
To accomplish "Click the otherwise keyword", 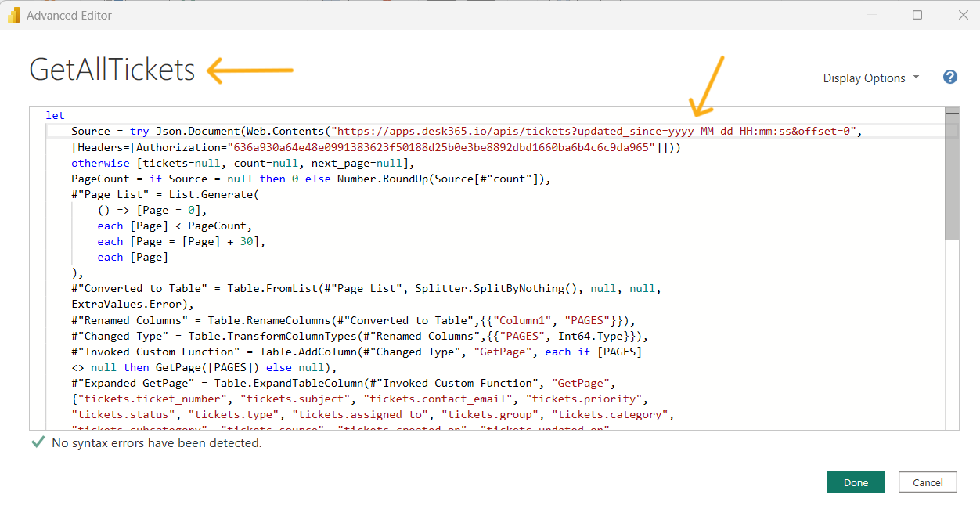I will click(100, 163).
